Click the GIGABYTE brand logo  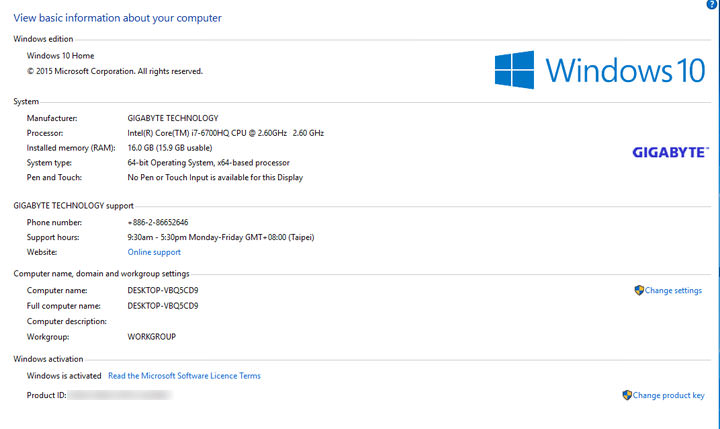coord(670,152)
